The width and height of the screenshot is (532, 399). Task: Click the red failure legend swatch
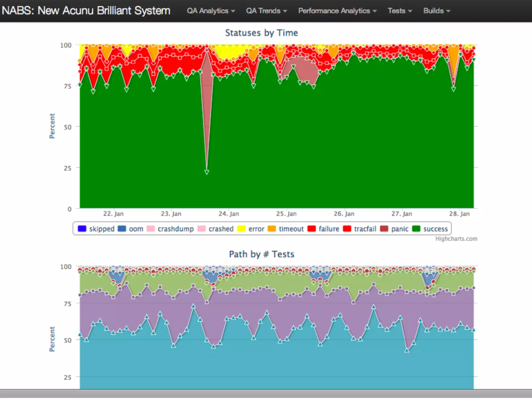click(x=311, y=229)
